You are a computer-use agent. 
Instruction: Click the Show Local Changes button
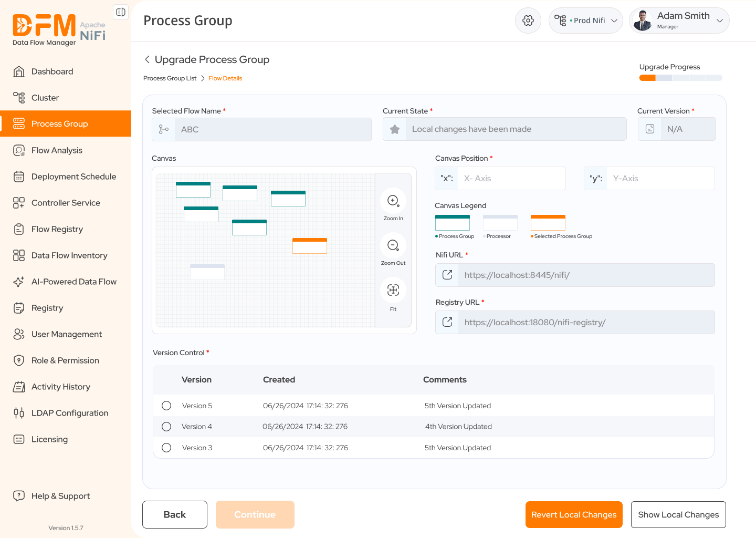(678, 514)
